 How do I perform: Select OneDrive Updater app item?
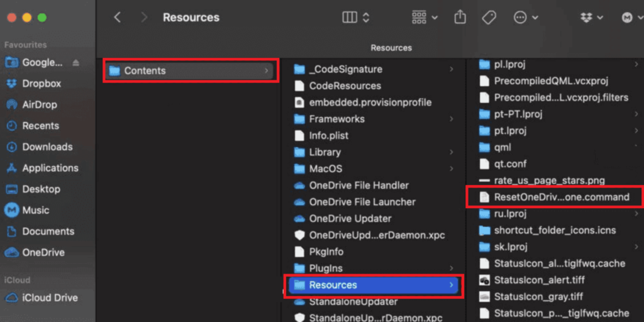(x=350, y=218)
